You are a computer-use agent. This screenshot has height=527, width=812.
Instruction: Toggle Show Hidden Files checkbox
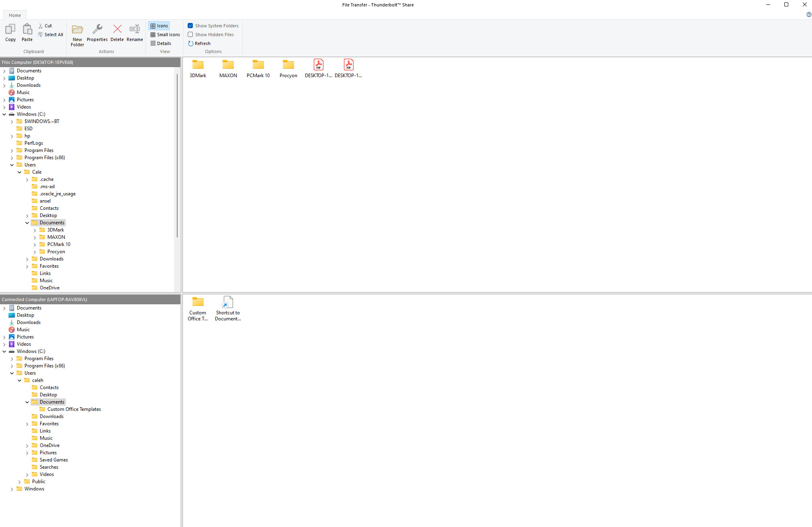pyautogui.click(x=190, y=34)
